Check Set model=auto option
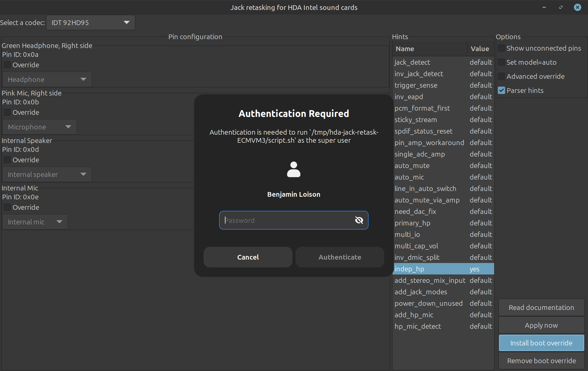 tap(501, 62)
